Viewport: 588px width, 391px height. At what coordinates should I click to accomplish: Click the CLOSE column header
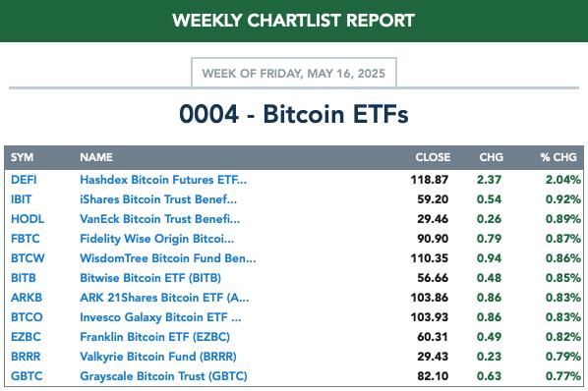pyautogui.click(x=433, y=157)
